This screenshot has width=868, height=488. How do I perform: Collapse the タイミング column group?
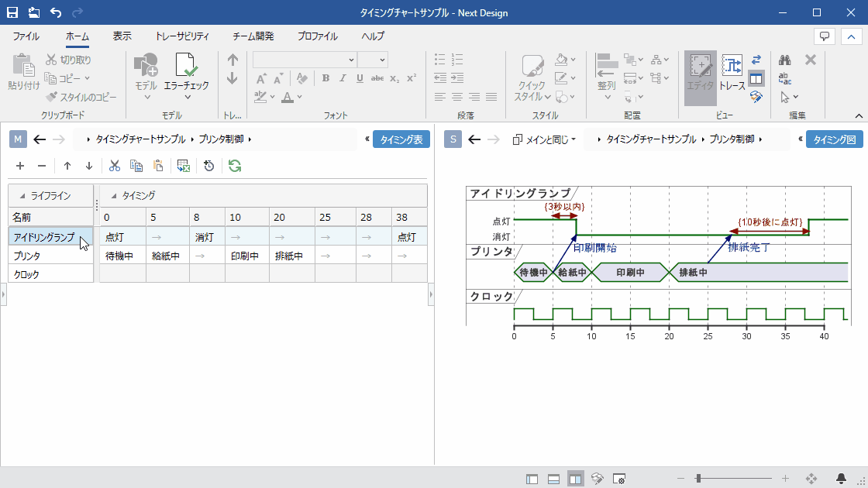114,196
